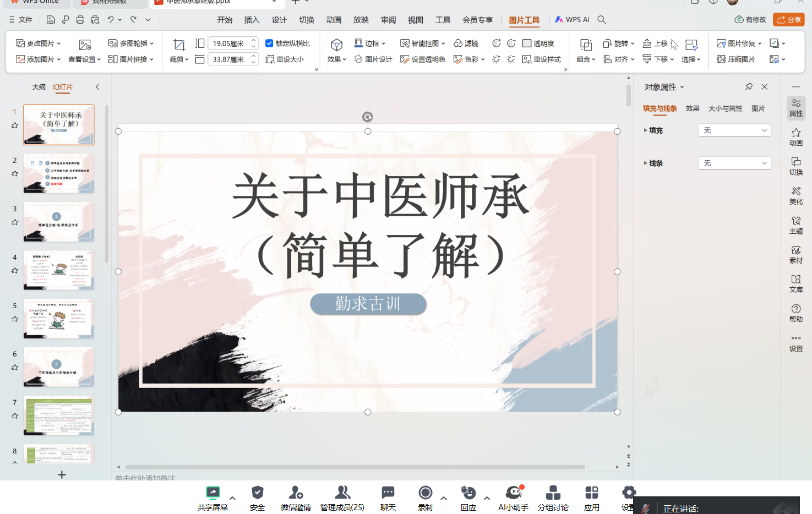Open the 动画 animation side panel icon
This screenshot has width=812, height=514.
pyautogui.click(x=795, y=137)
